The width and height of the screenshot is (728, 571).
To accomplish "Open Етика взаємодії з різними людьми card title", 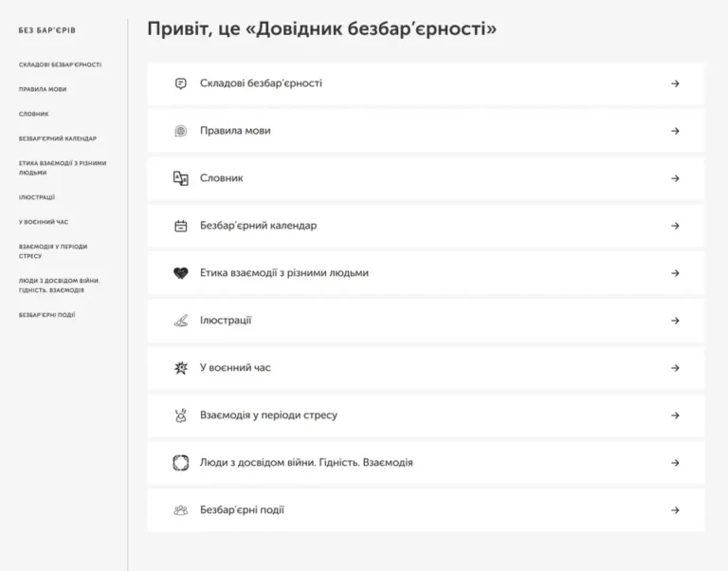I will [283, 273].
